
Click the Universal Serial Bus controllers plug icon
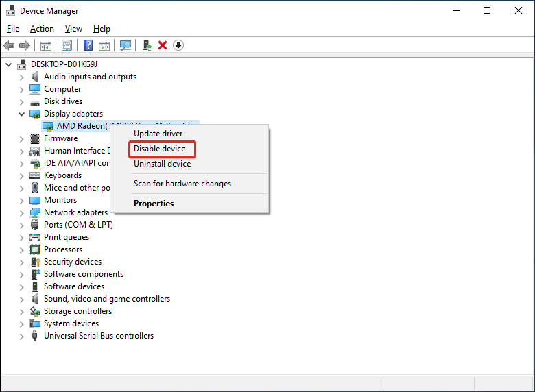point(34,336)
